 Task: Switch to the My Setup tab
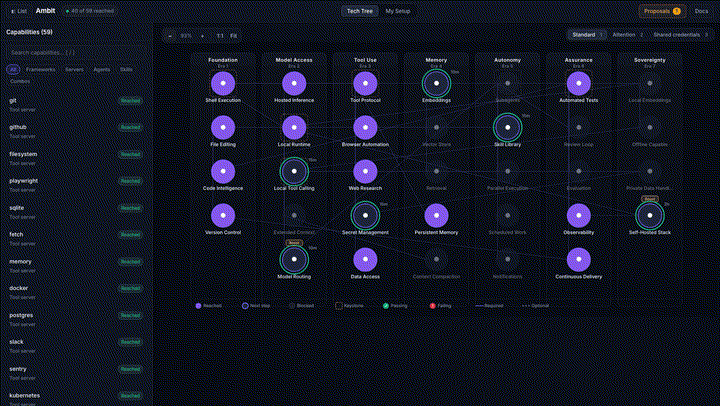[x=398, y=11]
